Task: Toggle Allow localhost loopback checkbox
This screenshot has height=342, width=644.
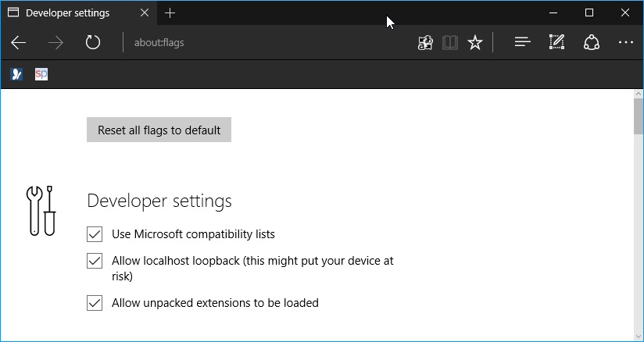Action: (x=95, y=261)
